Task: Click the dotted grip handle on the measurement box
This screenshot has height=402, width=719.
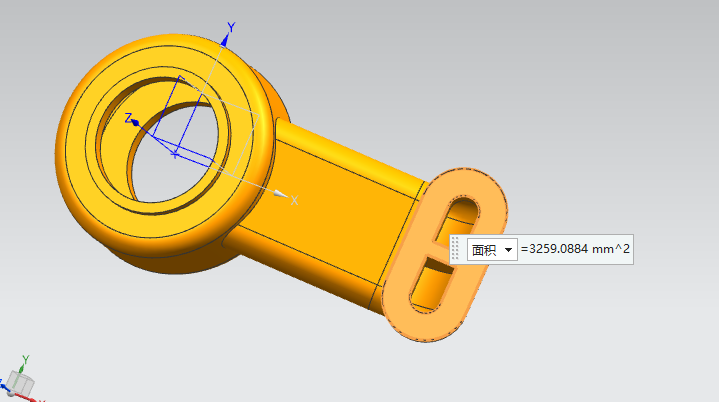Action: click(x=456, y=249)
